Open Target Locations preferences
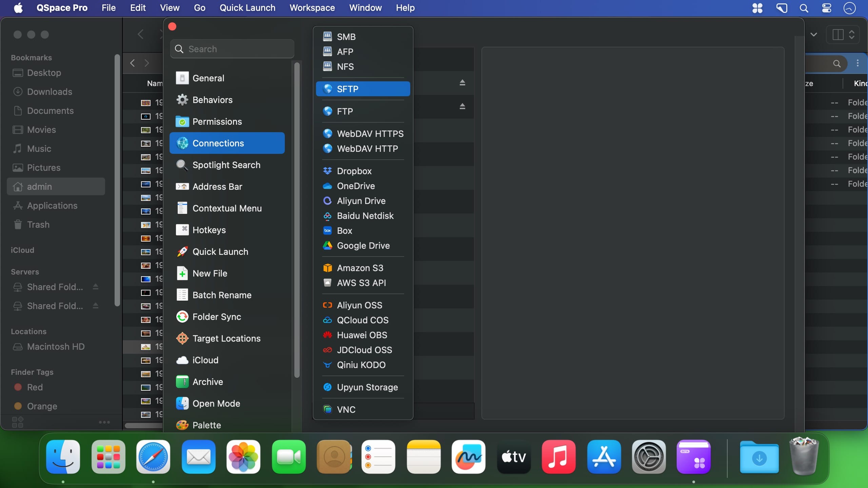Image resolution: width=868 pixels, height=488 pixels. click(226, 338)
